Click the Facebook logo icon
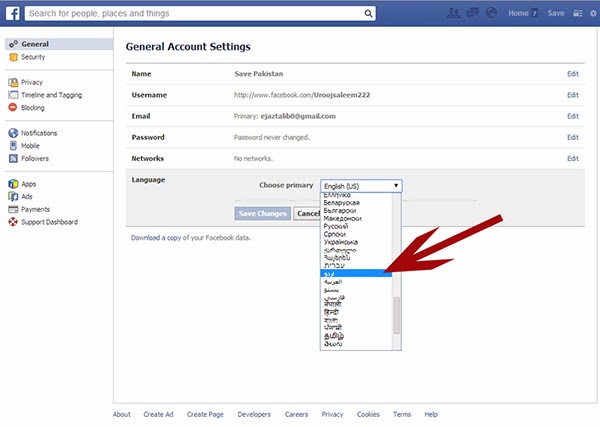The image size is (600, 427). (x=13, y=13)
